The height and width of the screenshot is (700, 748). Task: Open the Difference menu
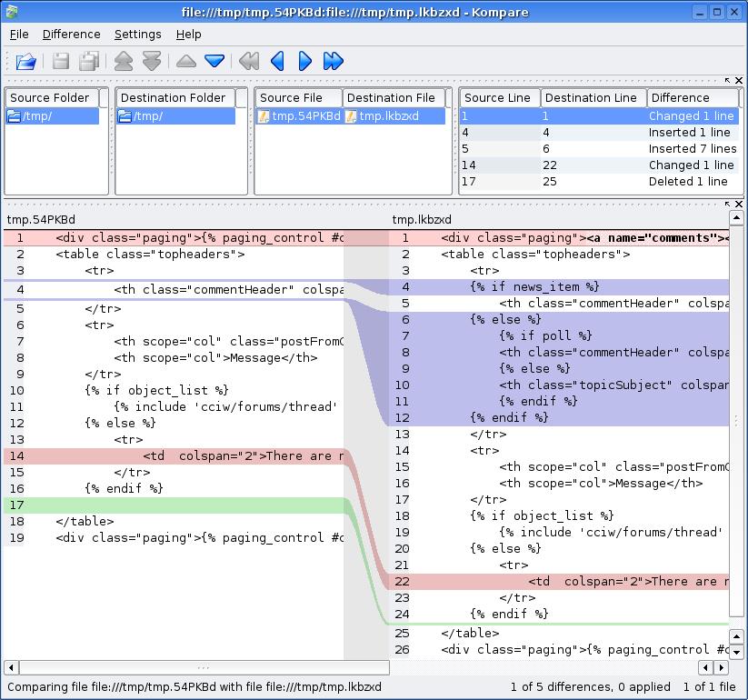72,35
